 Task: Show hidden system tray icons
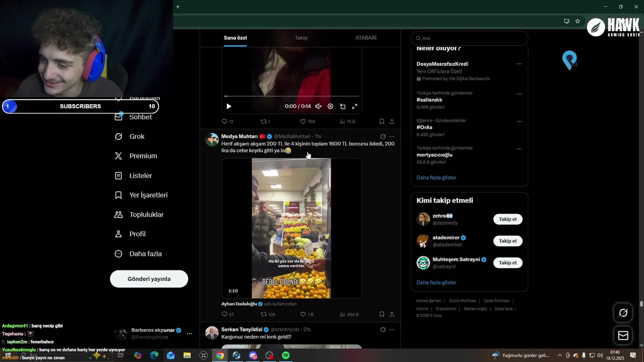point(559,355)
